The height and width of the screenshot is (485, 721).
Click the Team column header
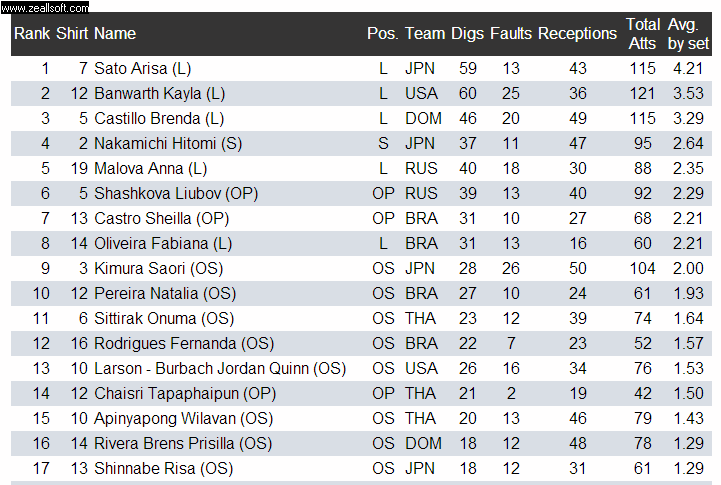click(425, 34)
